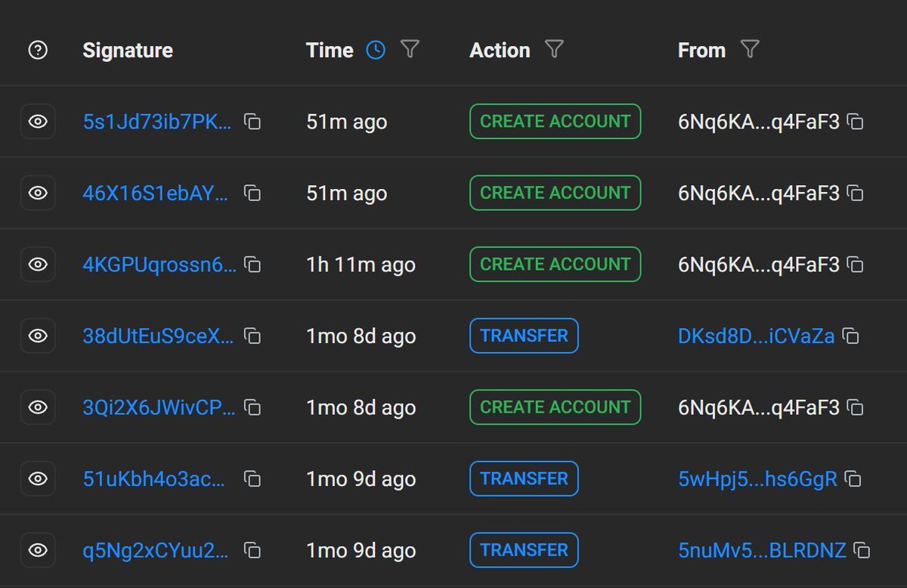
Task: Open signature 5s1Jd73ib7PK... link
Action: pos(157,121)
